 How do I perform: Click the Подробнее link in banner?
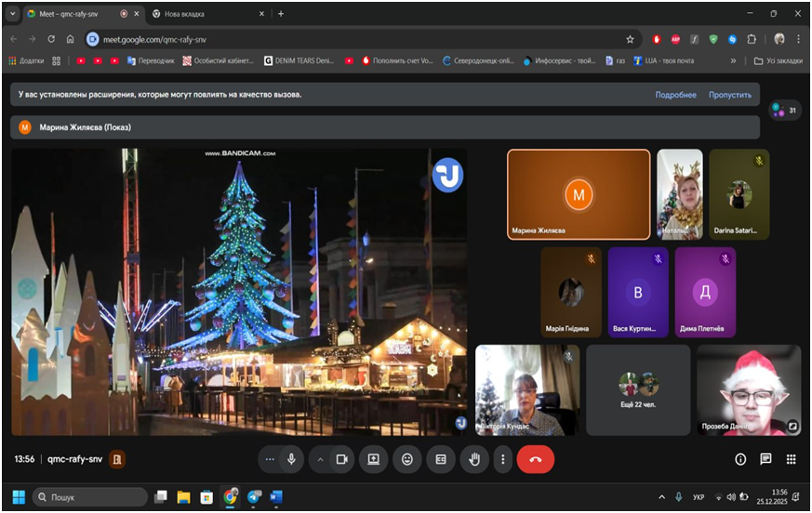tap(675, 95)
